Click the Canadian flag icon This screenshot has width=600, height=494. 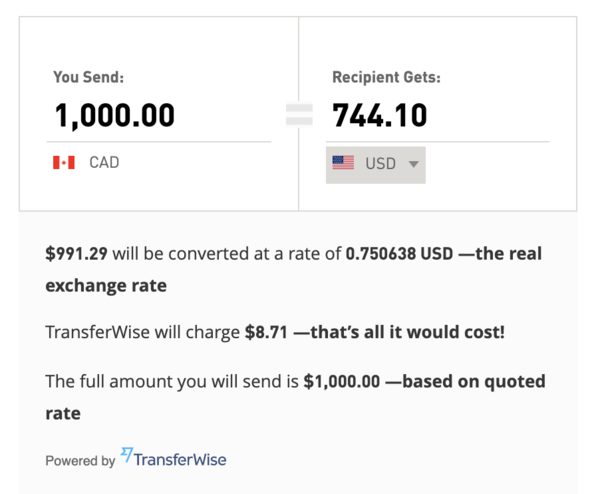click(x=64, y=162)
